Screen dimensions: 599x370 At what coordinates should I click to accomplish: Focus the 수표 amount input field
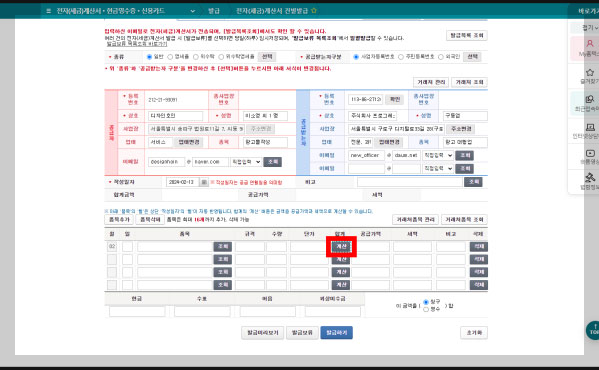(202, 312)
